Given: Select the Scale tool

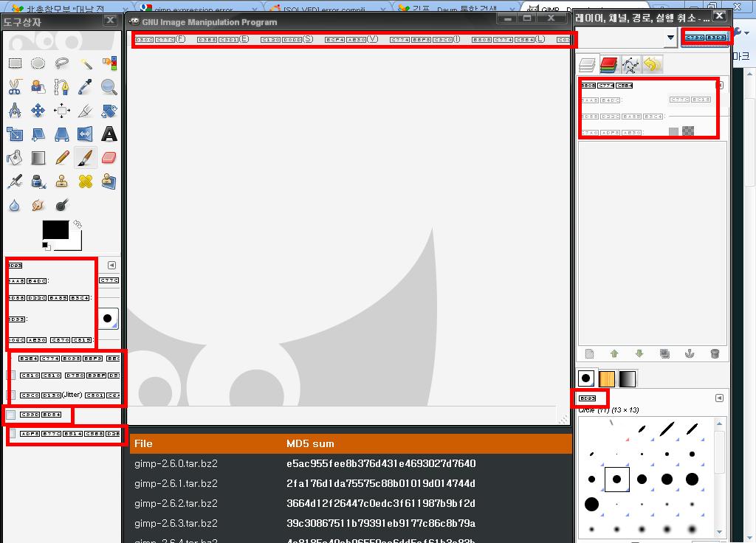Looking at the screenshot, I should coord(15,134).
